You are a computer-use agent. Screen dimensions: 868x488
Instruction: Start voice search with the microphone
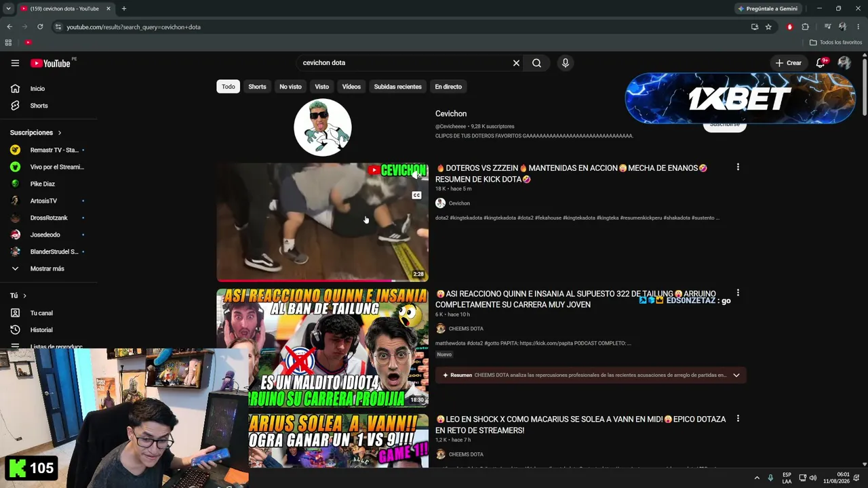point(565,63)
